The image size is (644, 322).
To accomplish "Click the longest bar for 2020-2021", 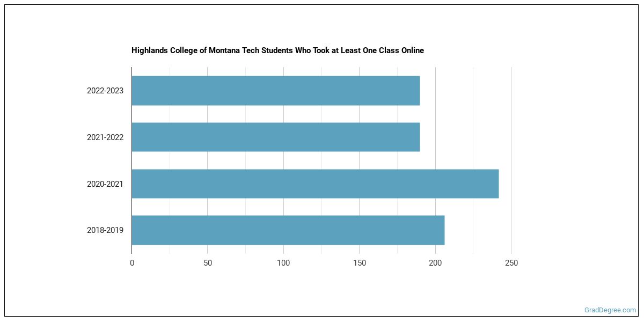I will (315, 184).
